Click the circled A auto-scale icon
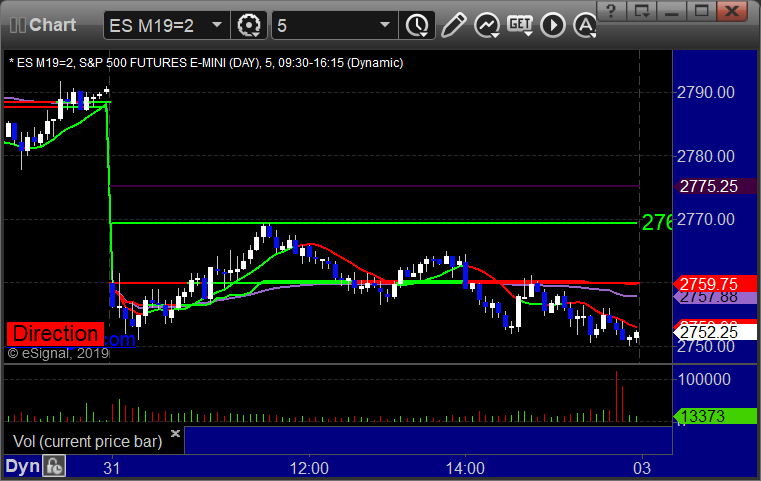Viewport: 761px width, 481px height. (x=585, y=25)
